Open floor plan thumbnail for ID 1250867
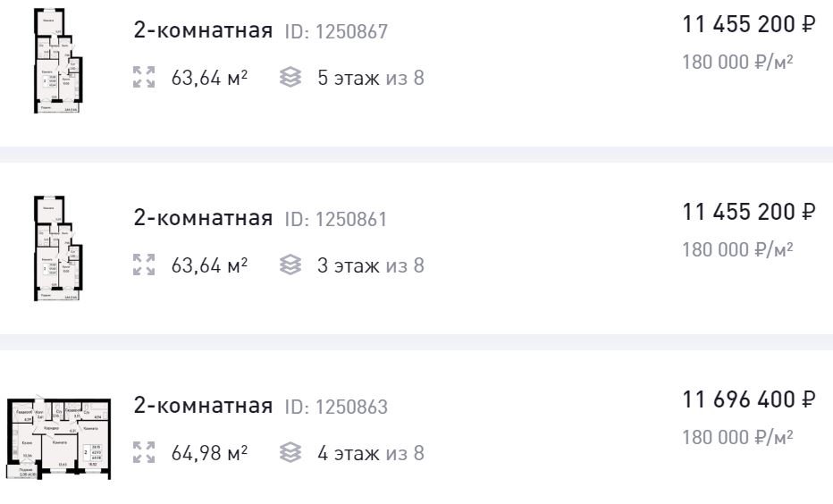 click(x=58, y=61)
